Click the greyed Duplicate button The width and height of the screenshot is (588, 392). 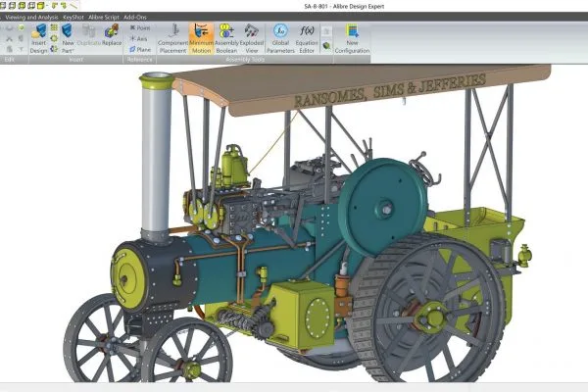click(x=89, y=35)
